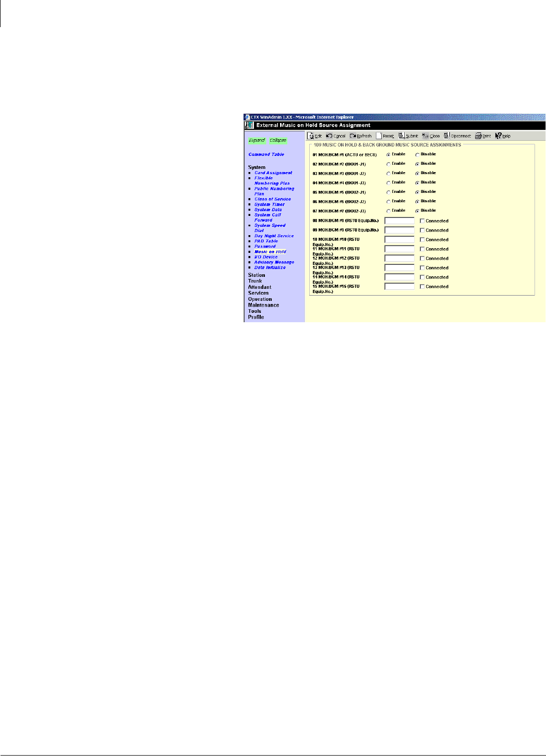This screenshot has height=756, width=546.
Task: Open the Music on Hold link
Action: pyautogui.click(x=270, y=251)
